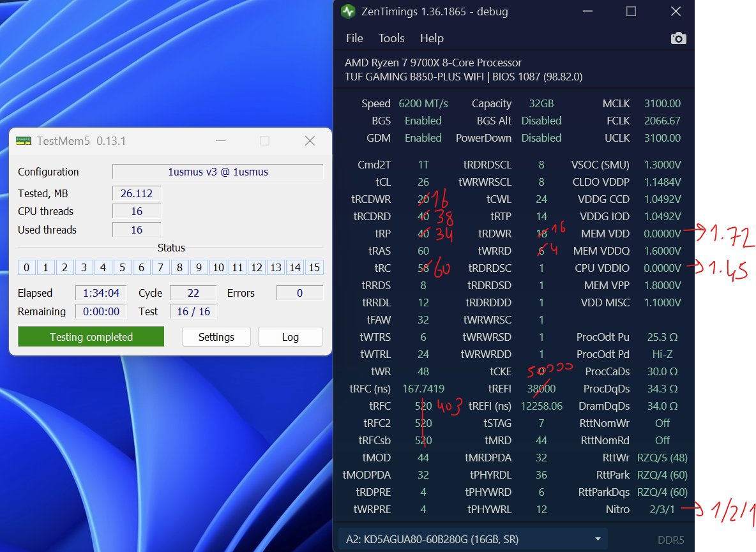Select thread status box 10

point(218,267)
